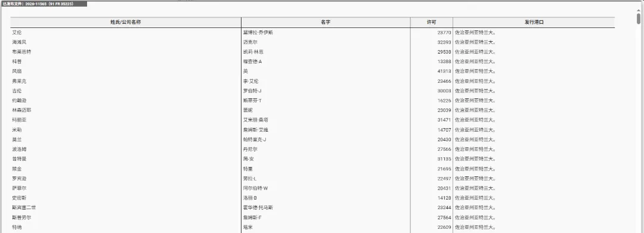The height and width of the screenshot is (233, 644).
Task: Click license number 22609
Action: coord(444,227)
